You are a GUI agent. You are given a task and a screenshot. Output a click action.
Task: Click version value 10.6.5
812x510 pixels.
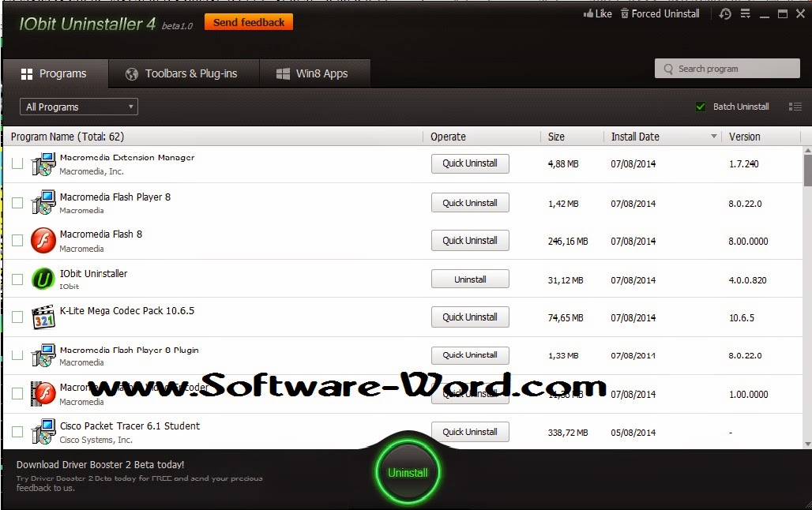coord(742,318)
